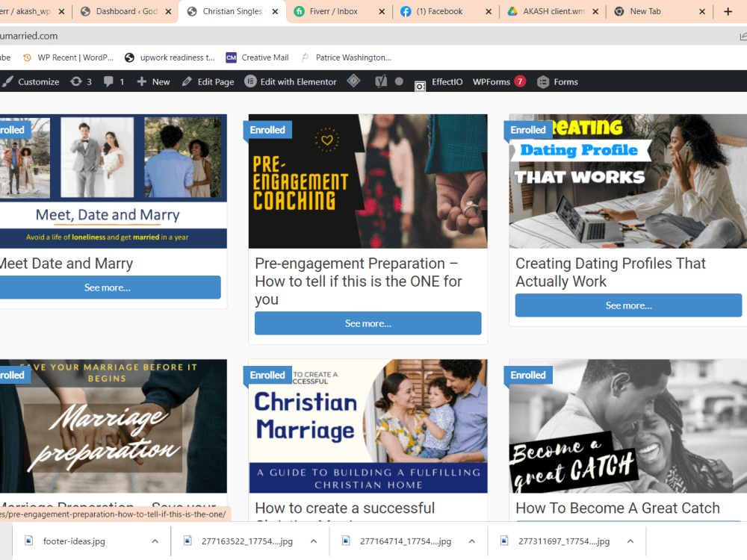Click Enrolled badge on Great Catch course
Image resolution: width=747 pixels, height=560 pixels.
click(x=528, y=376)
